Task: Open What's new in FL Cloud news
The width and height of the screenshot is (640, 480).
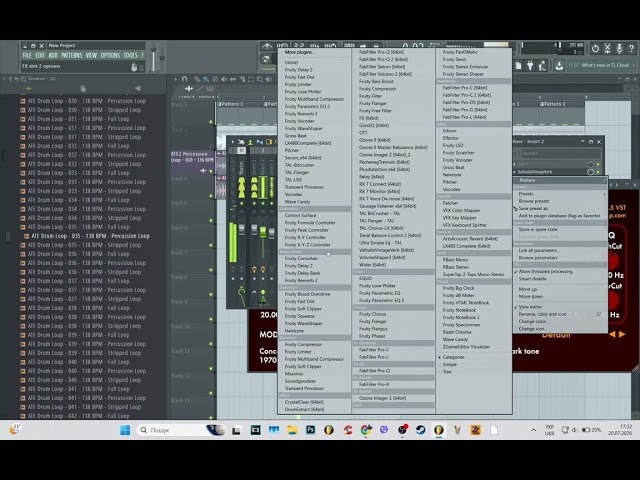Action: pos(602,65)
